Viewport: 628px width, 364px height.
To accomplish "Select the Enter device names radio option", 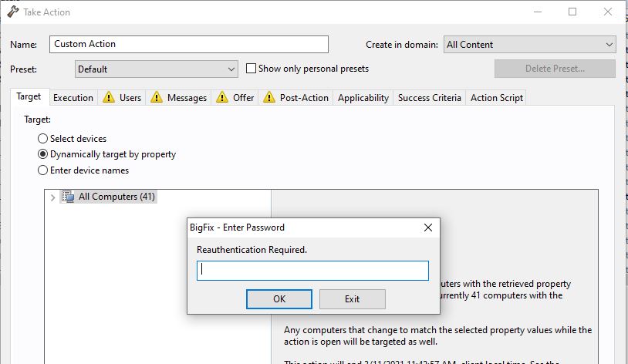I will (42, 170).
